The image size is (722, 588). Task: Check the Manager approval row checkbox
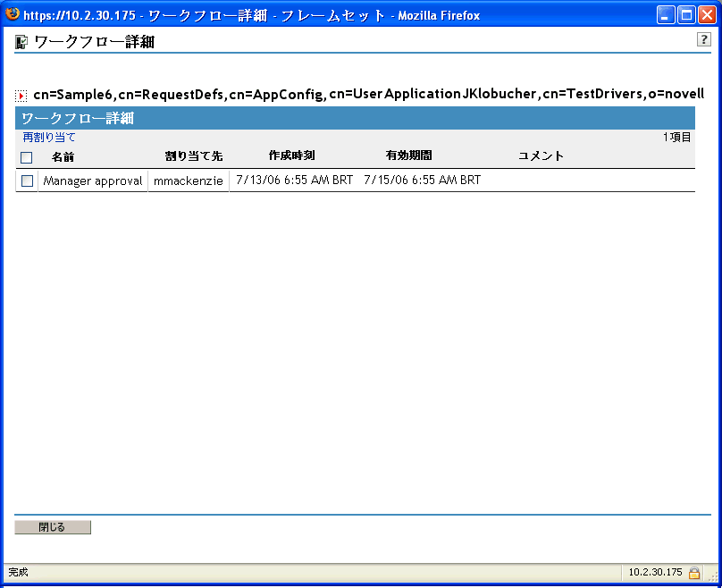[x=27, y=181]
